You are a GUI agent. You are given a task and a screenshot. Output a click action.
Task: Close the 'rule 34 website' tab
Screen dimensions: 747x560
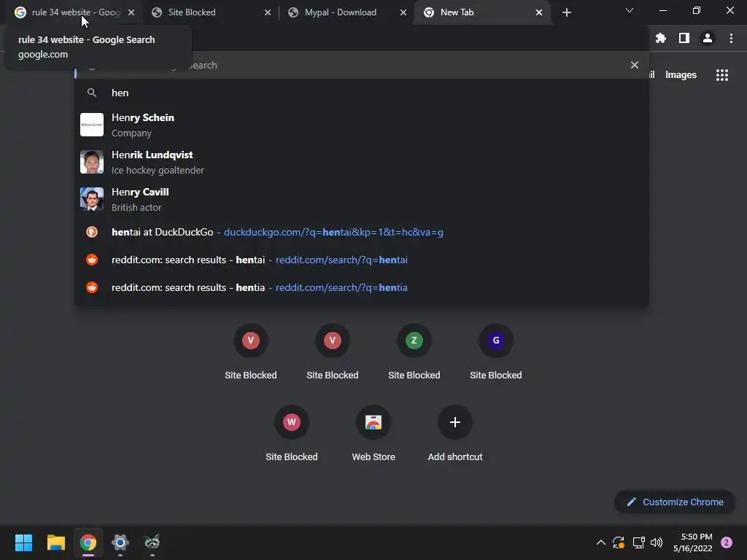[131, 12]
